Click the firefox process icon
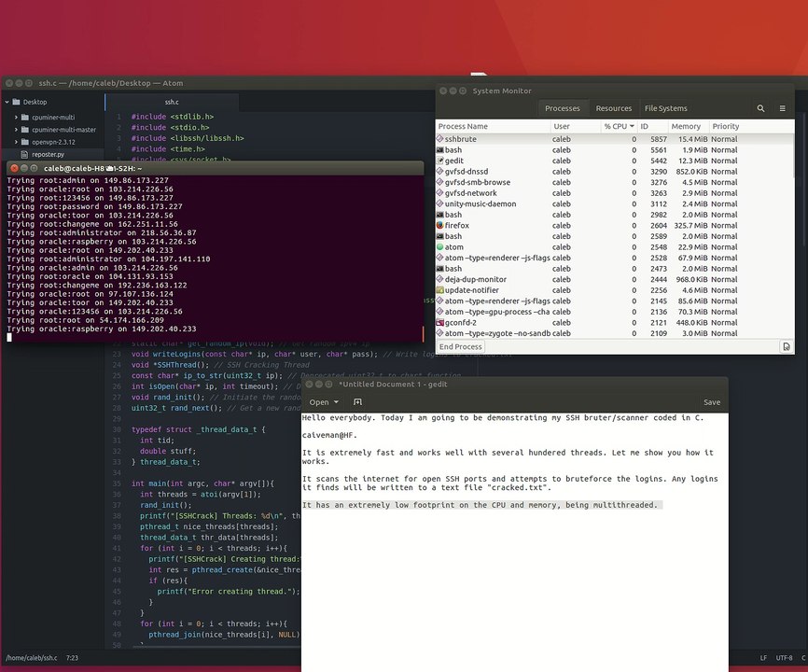 [440, 225]
